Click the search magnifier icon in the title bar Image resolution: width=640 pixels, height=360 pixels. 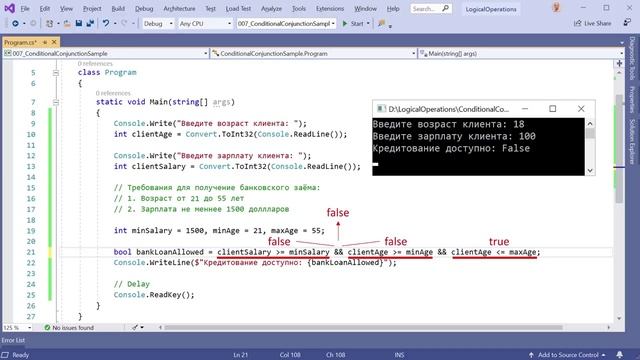coord(445,8)
